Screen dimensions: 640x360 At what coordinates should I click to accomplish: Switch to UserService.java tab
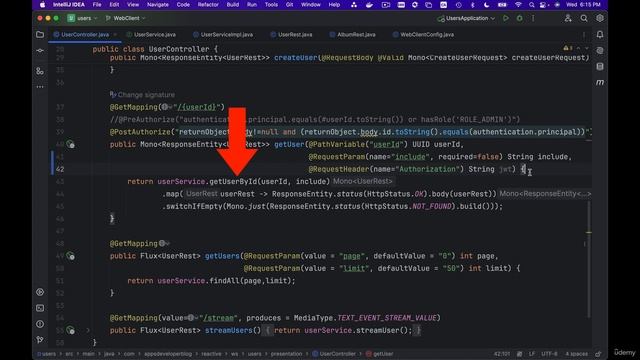151,35
